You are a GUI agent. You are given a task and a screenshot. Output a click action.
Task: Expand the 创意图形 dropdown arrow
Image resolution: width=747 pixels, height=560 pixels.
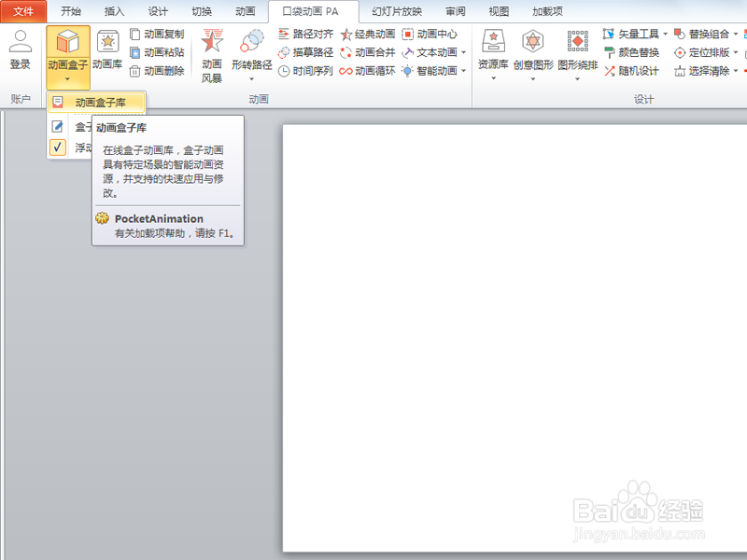click(x=533, y=78)
